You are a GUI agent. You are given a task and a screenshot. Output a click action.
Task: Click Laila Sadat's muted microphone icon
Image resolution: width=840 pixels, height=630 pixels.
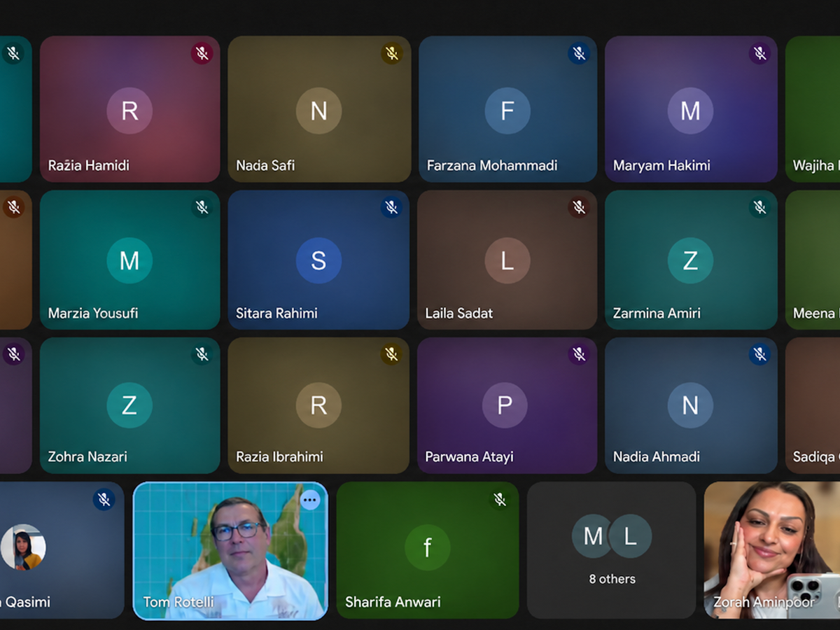click(x=579, y=207)
